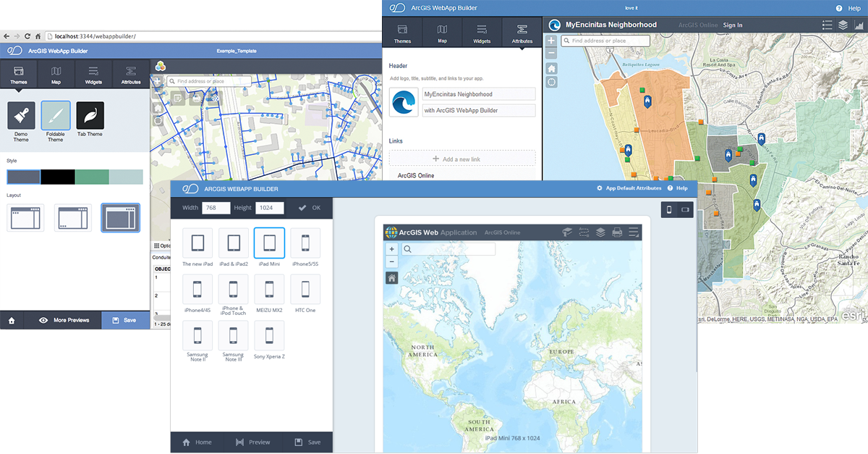Image resolution: width=868 pixels, height=454 pixels.
Task: Click the home extent button on the preview map
Action: (x=391, y=277)
